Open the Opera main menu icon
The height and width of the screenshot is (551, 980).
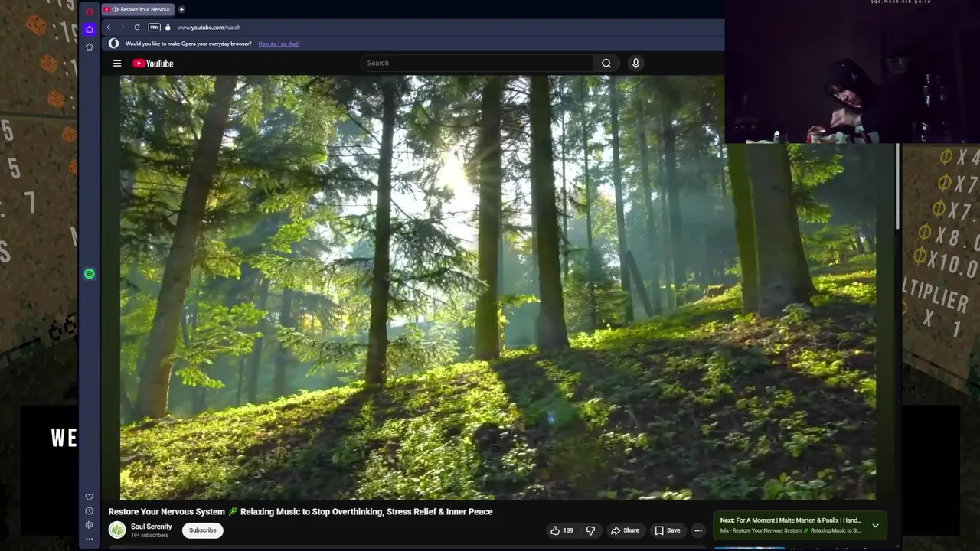[x=90, y=11]
